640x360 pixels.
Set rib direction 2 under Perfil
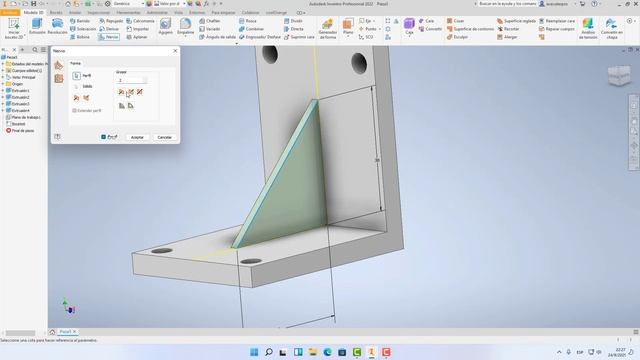pyautogui.click(x=86, y=98)
